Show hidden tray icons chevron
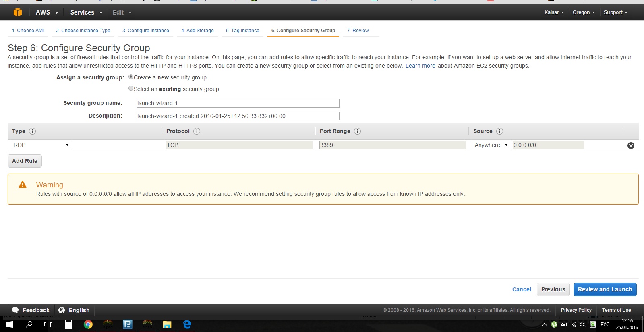This screenshot has width=644, height=332. click(x=545, y=324)
